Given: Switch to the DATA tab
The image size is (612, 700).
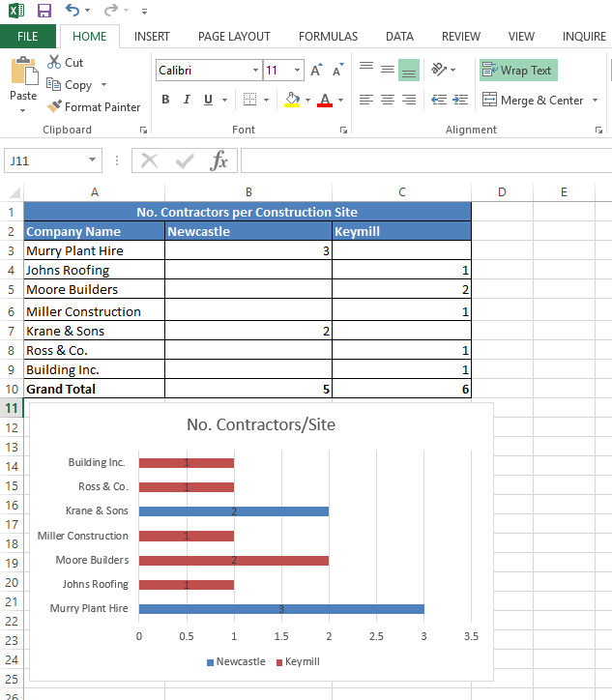Looking at the screenshot, I should tap(399, 36).
